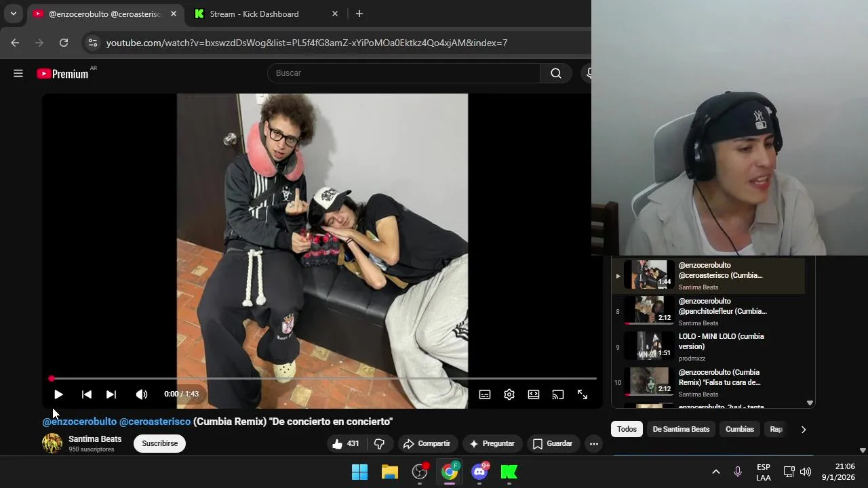This screenshot has width=868, height=488.
Task: Open playlist item LOLO - MINI LOLO
Action: (708, 347)
